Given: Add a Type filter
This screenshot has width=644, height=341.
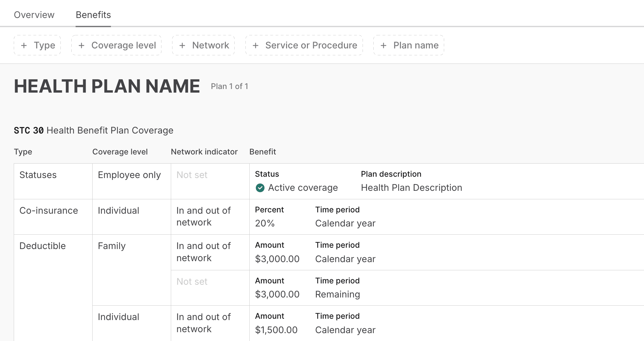Looking at the screenshot, I should [37, 45].
